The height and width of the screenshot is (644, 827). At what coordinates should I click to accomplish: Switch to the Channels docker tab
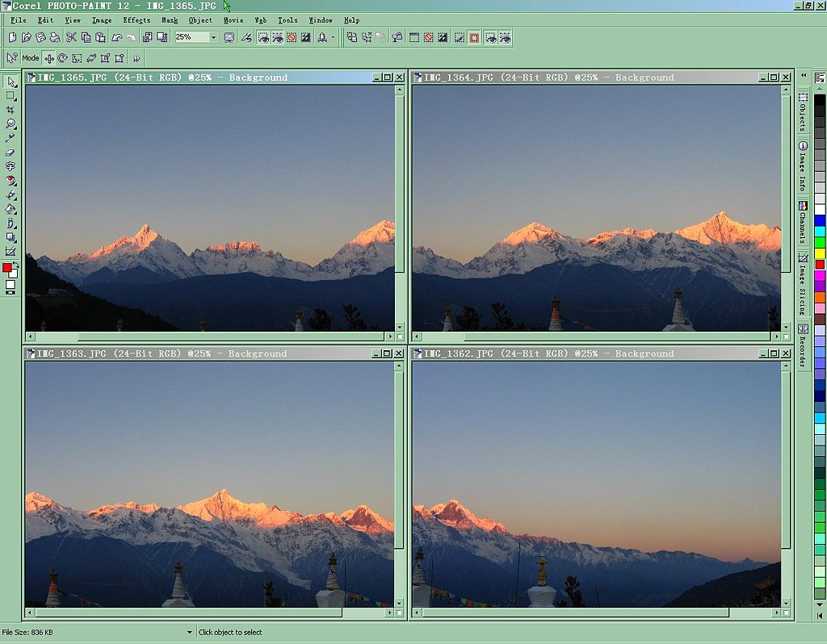pyautogui.click(x=803, y=222)
